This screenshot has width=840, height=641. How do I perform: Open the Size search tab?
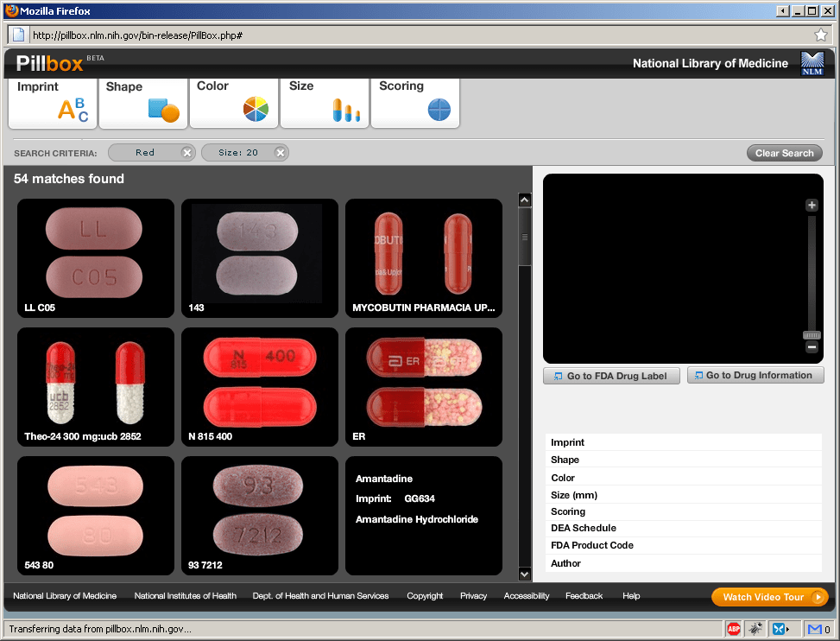[325, 103]
